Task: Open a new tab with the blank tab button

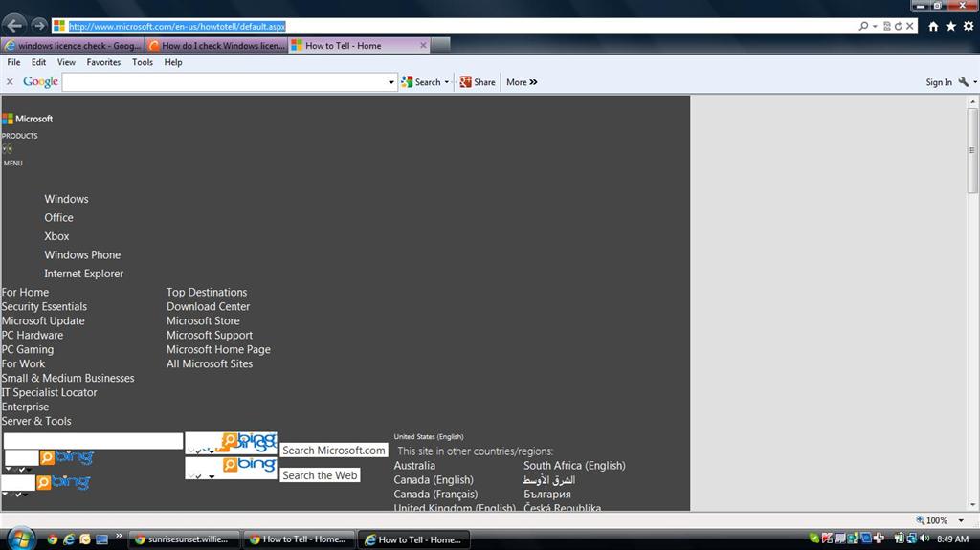Action: click(x=440, y=45)
